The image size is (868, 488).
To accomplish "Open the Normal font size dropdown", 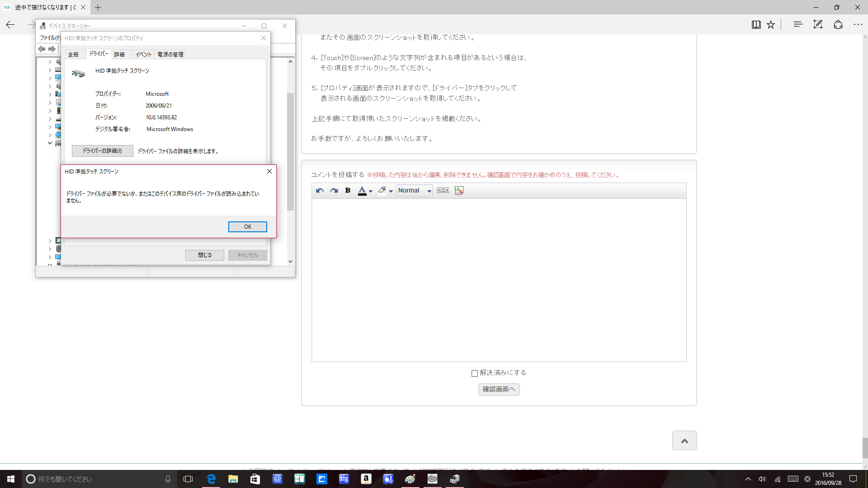I will click(x=415, y=191).
